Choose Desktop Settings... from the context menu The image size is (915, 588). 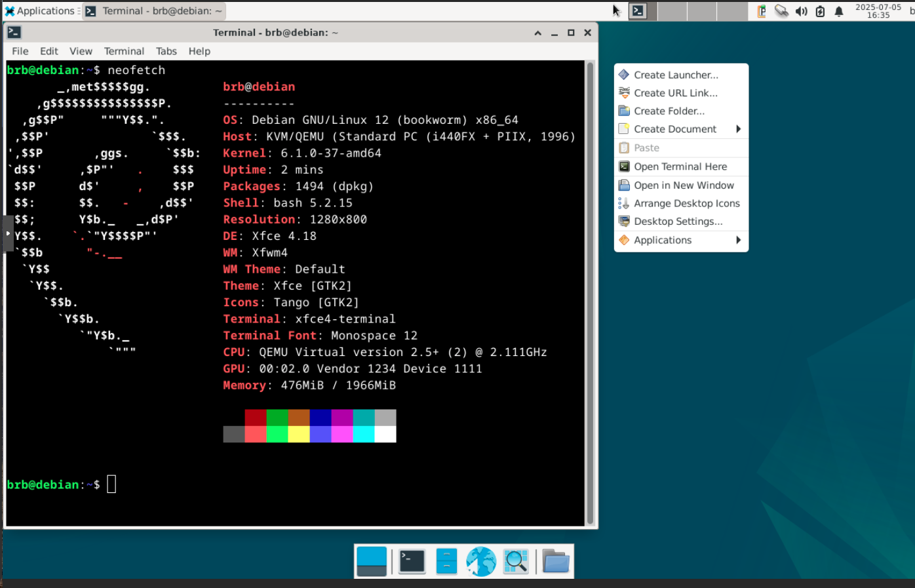[x=678, y=222]
